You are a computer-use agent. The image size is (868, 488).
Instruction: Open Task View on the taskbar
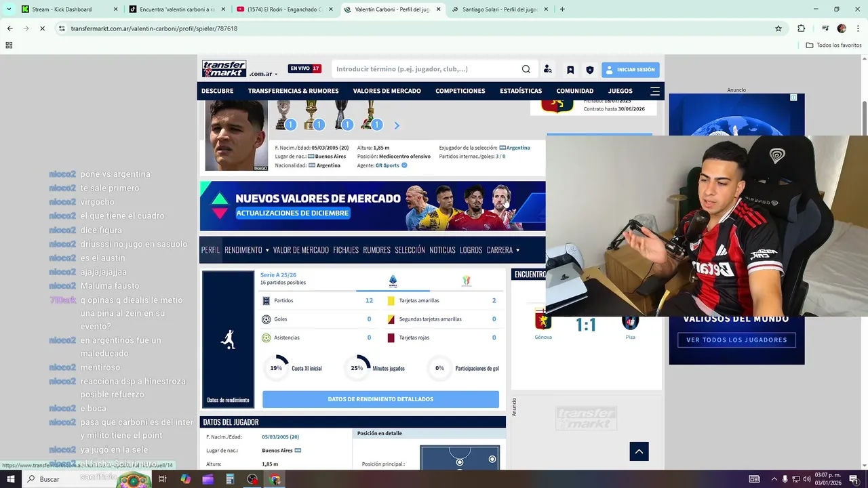click(162, 479)
